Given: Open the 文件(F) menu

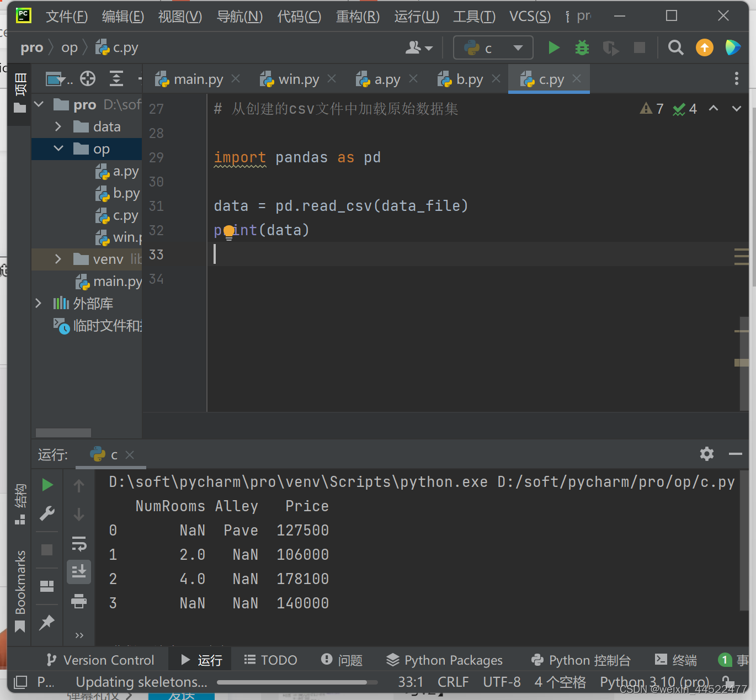Looking at the screenshot, I should coord(67,17).
